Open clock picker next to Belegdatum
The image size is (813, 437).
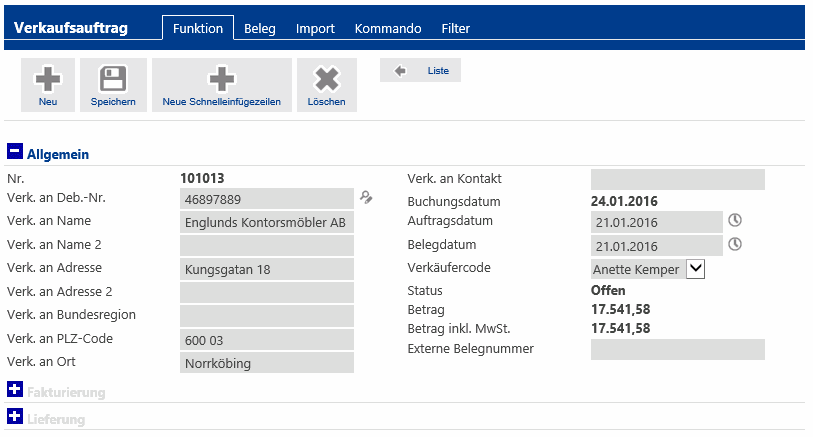(x=736, y=244)
